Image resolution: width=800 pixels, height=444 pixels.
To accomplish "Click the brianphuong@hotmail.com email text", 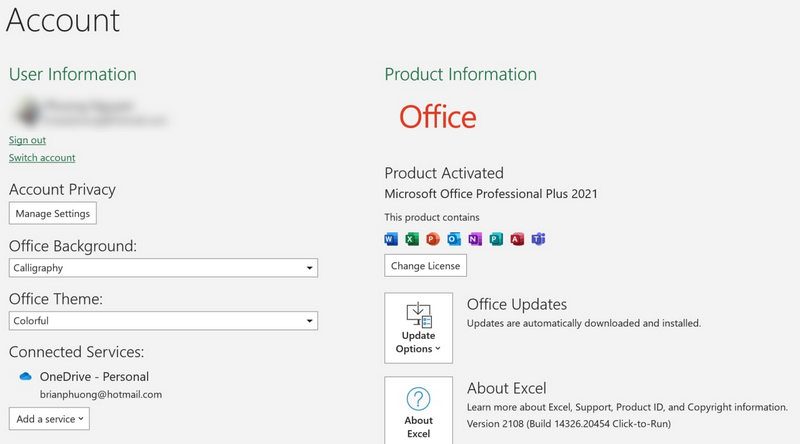I will tap(101, 394).
